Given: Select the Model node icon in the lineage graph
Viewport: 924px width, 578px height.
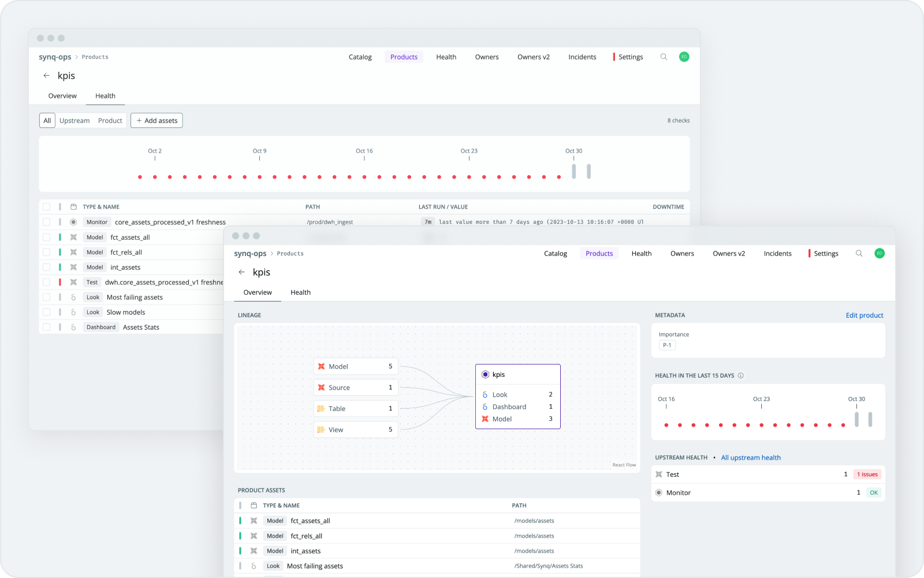Looking at the screenshot, I should [x=322, y=366].
